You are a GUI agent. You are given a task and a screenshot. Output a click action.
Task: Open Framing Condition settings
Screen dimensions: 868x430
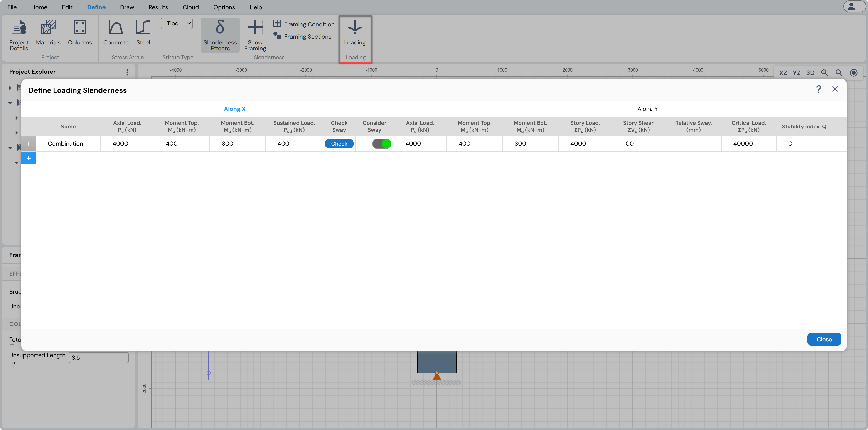coord(304,24)
